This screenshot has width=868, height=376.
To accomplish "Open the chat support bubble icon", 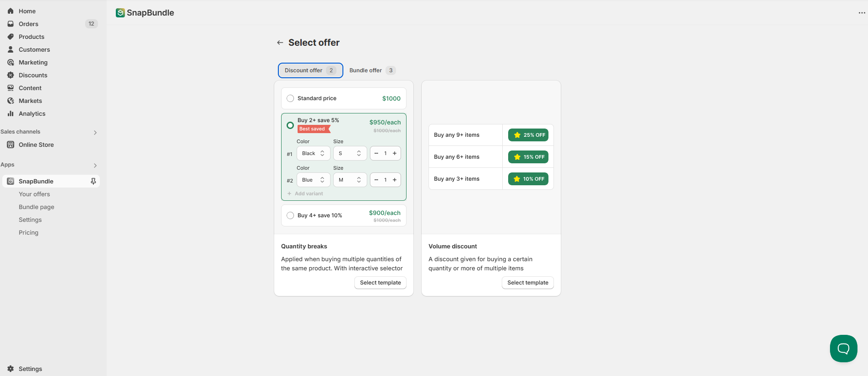I will pos(843,349).
